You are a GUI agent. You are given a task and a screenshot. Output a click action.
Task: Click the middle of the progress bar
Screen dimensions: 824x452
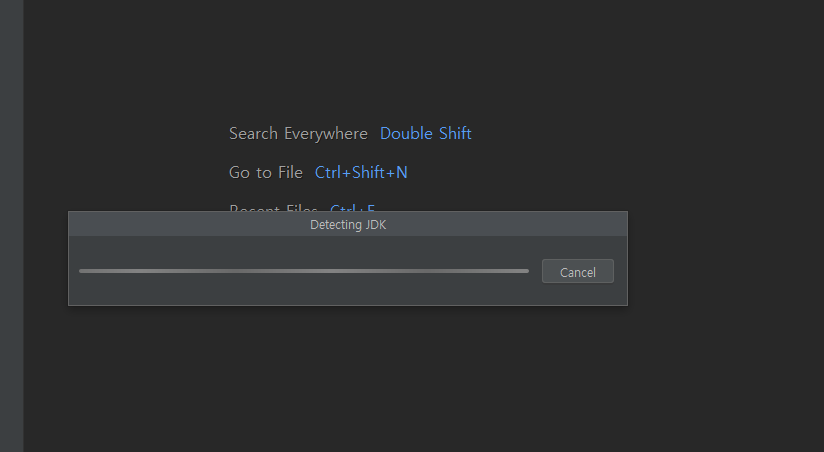point(304,270)
